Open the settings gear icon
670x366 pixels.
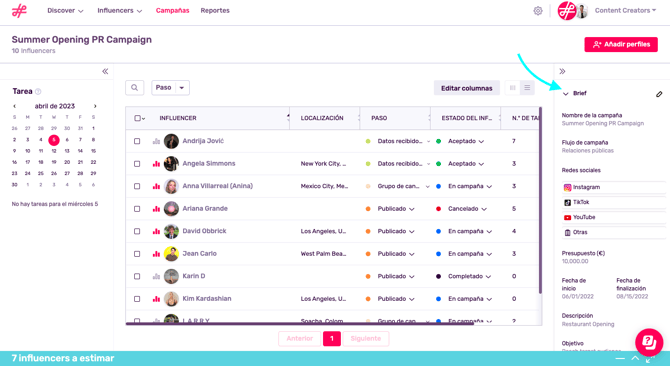[x=538, y=11]
